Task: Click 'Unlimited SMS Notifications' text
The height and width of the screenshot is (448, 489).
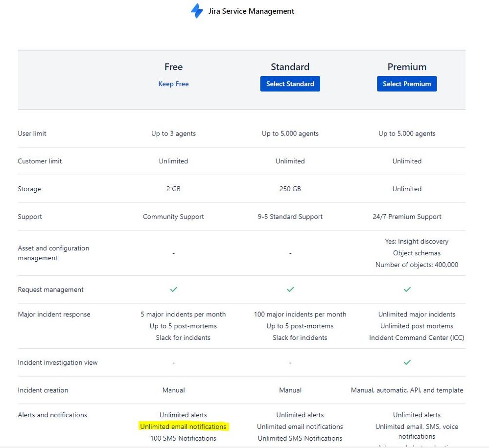Action: [x=300, y=438]
